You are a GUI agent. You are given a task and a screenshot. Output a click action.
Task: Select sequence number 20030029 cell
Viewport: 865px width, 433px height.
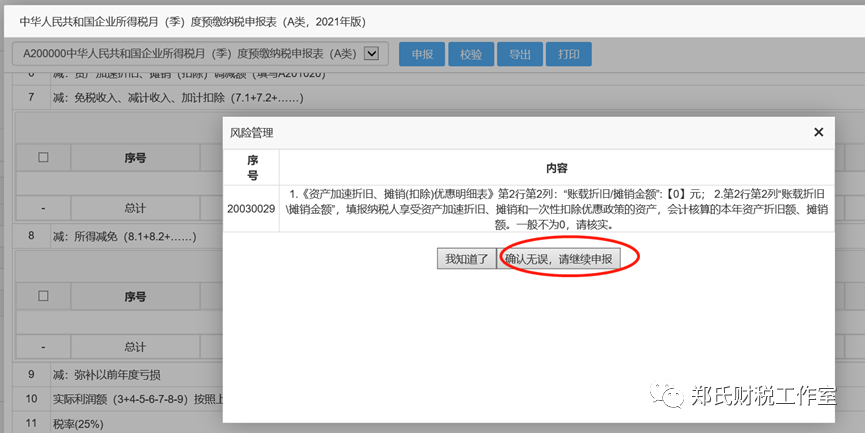[251, 209]
